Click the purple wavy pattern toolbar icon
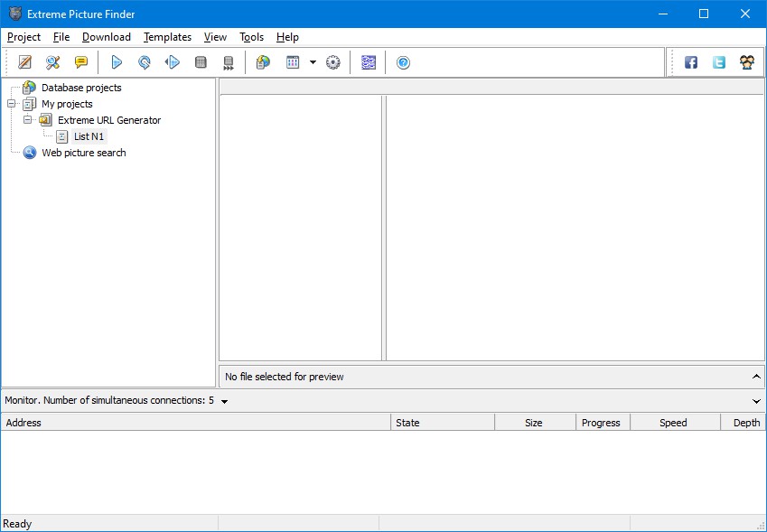The width and height of the screenshot is (767, 532). pos(369,62)
